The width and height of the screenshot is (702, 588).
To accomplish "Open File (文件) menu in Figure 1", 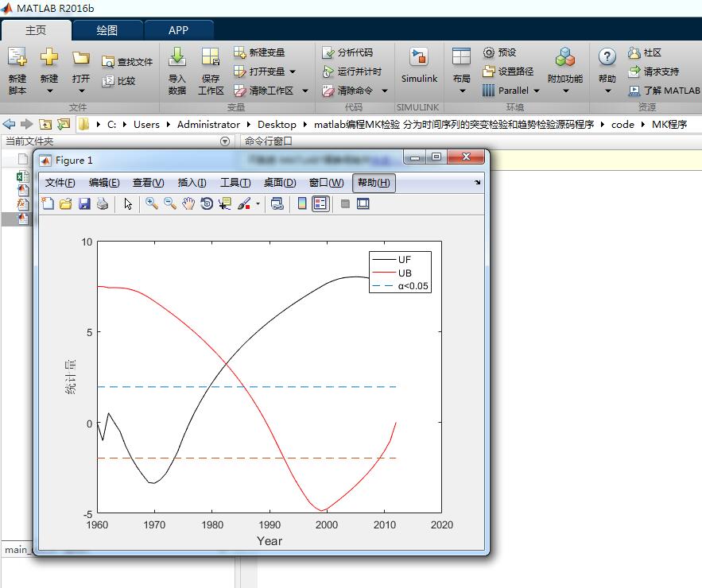I will click(x=60, y=183).
